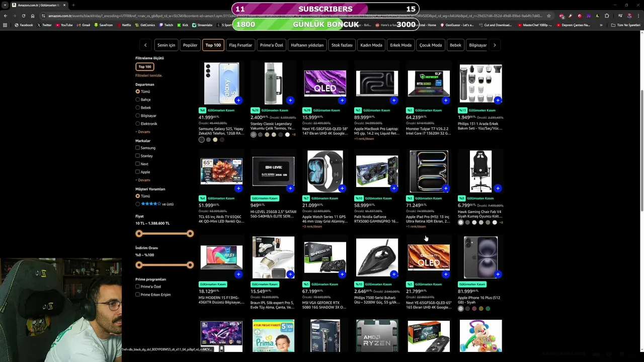Select four stars ve üstü rating filter
This screenshot has height=362, width=644.
138,204
